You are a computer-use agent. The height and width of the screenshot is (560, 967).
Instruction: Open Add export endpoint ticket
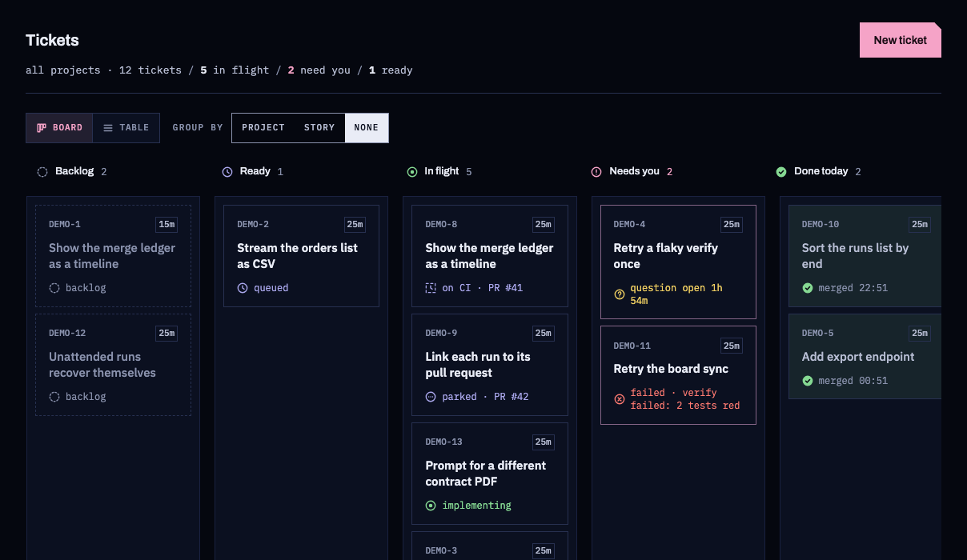(865, 357)
